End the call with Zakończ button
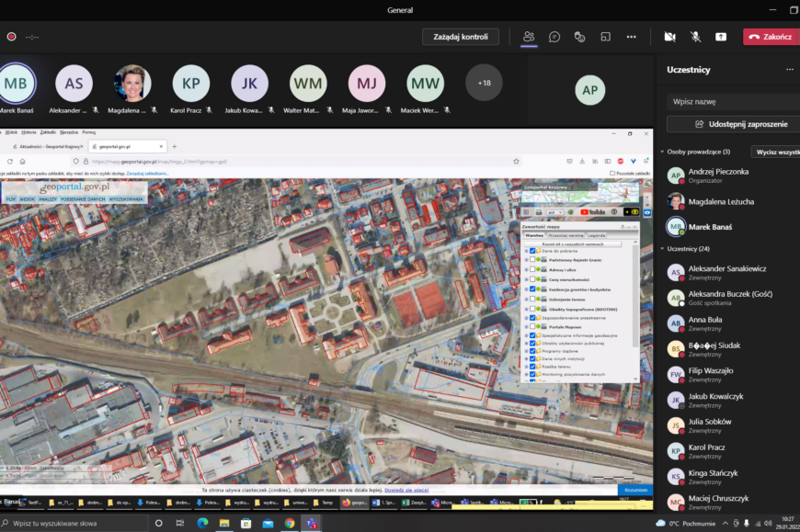 (771, 37)
